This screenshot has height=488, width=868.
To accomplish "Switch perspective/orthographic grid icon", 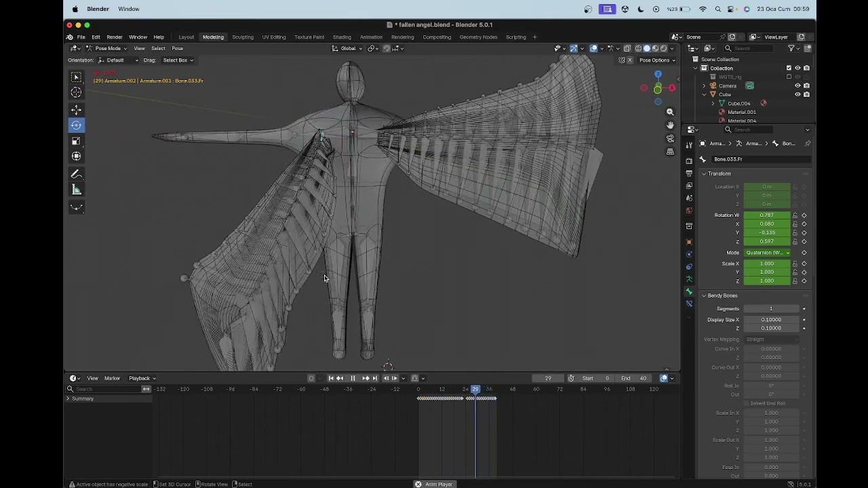I will click(x=670, y=152).
